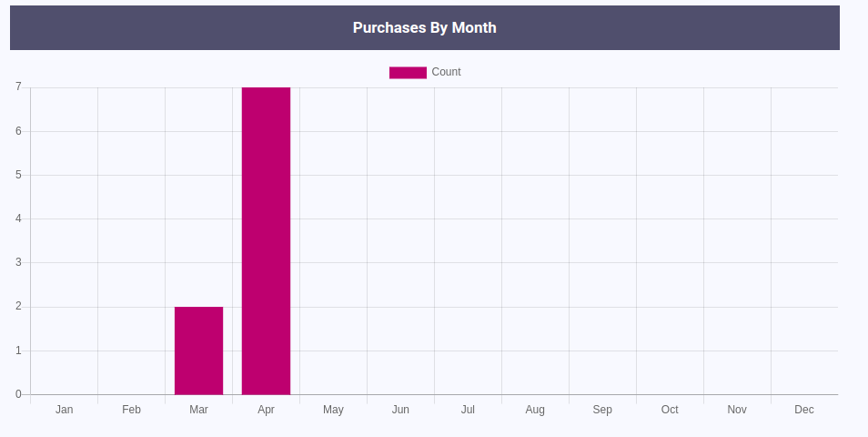This screenshot has width=868, height=437.
Task: Toggle the Count legend label
Action: pos(446,72)
